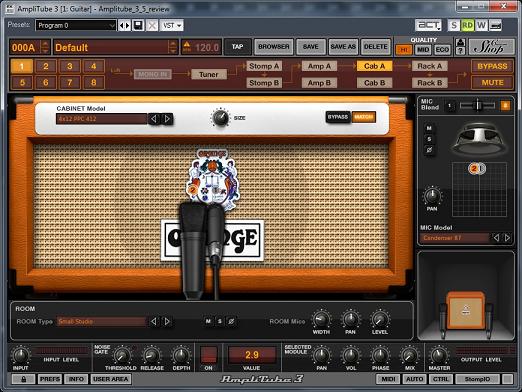Select ECO quality mode
Screen dimensions: 522x392
click(x=442, y=50)
